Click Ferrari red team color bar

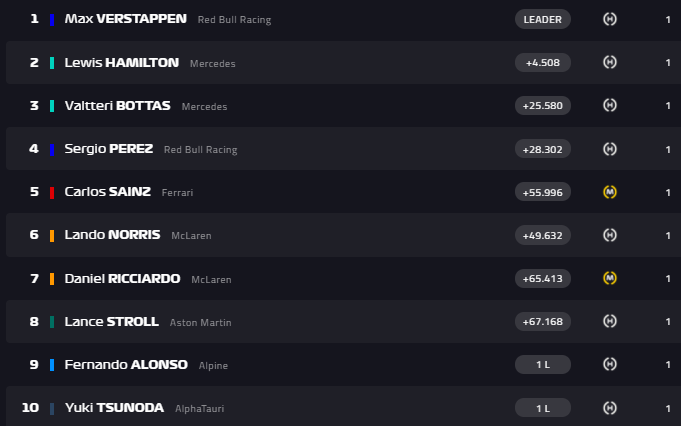point(52,192)
